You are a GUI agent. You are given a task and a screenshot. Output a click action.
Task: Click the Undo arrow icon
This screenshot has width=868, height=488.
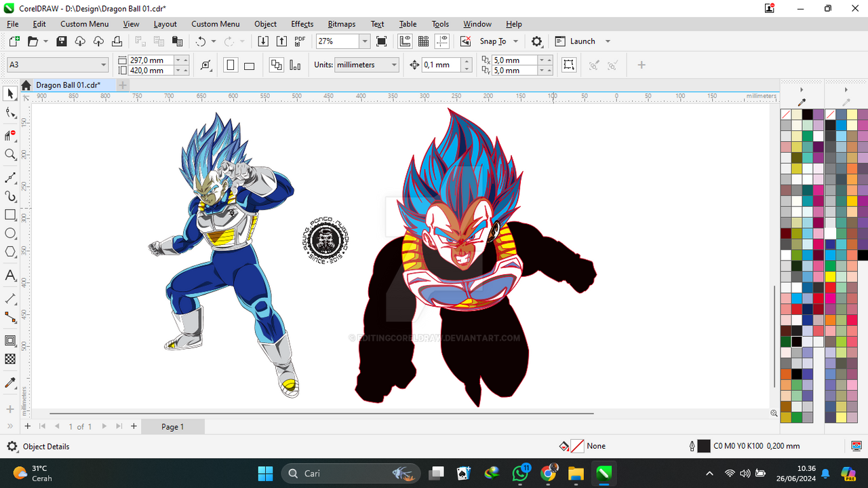point(200,41)
